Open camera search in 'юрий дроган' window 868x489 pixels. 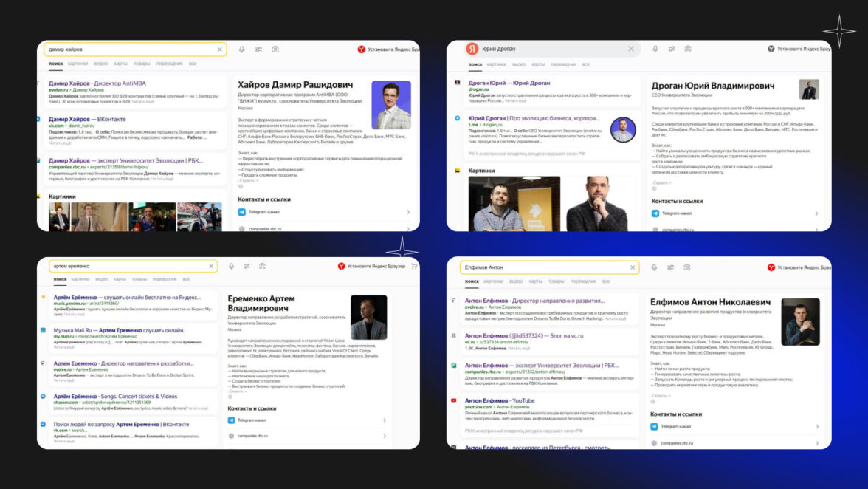pos(688,49)
